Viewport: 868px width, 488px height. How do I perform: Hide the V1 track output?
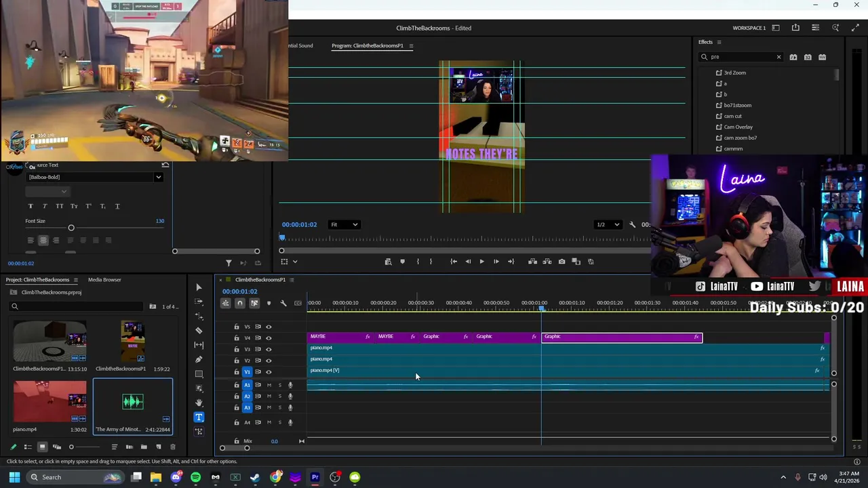[269, 371]
